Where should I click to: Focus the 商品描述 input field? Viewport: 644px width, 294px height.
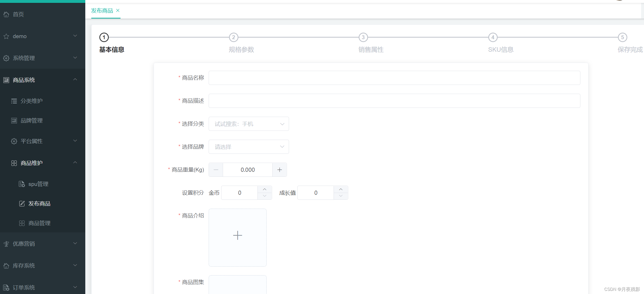pyautogui.click(x=394, y=101)
